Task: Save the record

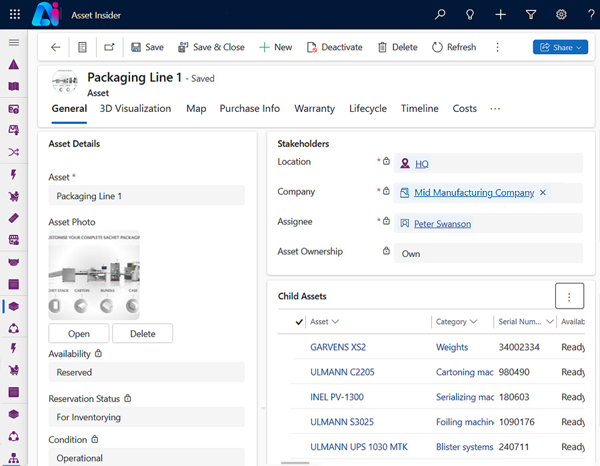Action: pos(147,47)
